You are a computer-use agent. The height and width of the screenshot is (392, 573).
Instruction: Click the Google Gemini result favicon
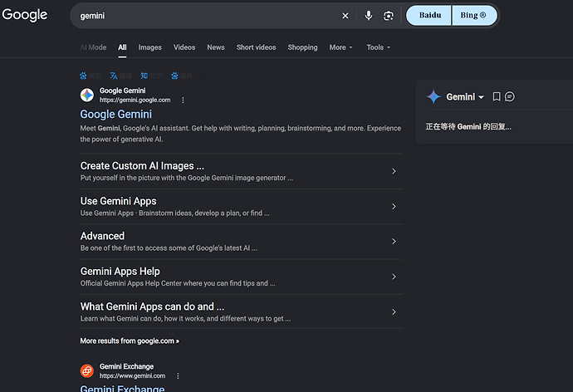pyautogui.click(x=87, y=95)
